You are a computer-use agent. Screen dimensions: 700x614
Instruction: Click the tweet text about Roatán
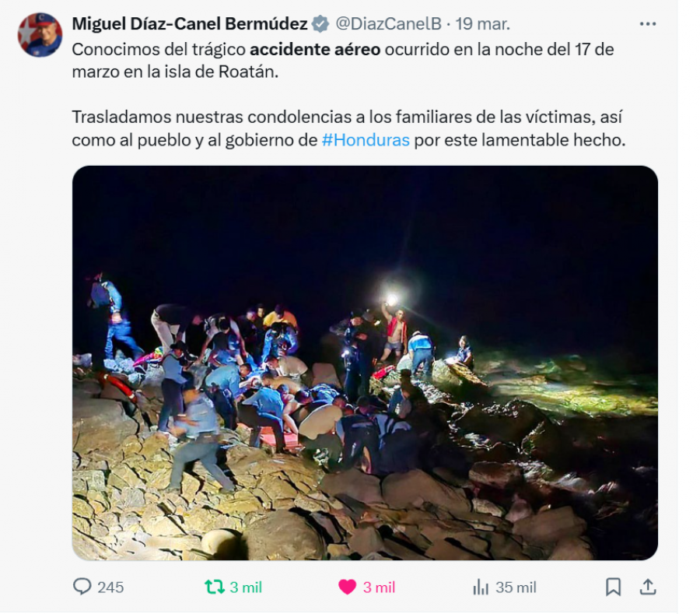click(343, 60)
